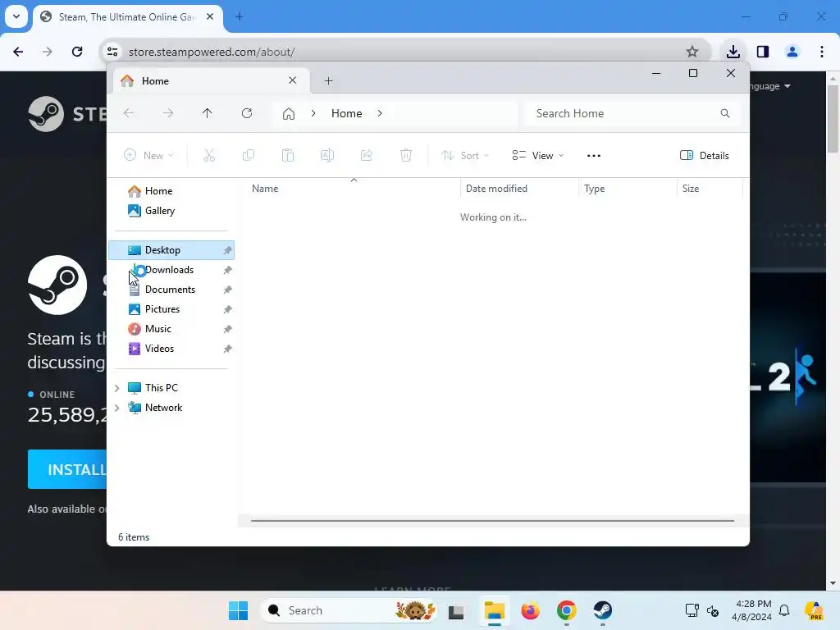The image size is (840, 630).
Task: Click the pin icon next to Music
Action: (228, 329)
